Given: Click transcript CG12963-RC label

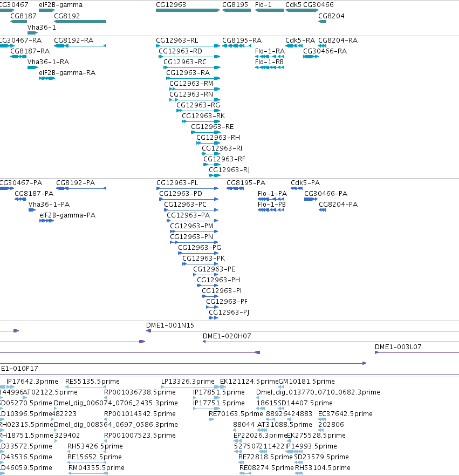Looking at the screenshot, I should pos(185,62).
